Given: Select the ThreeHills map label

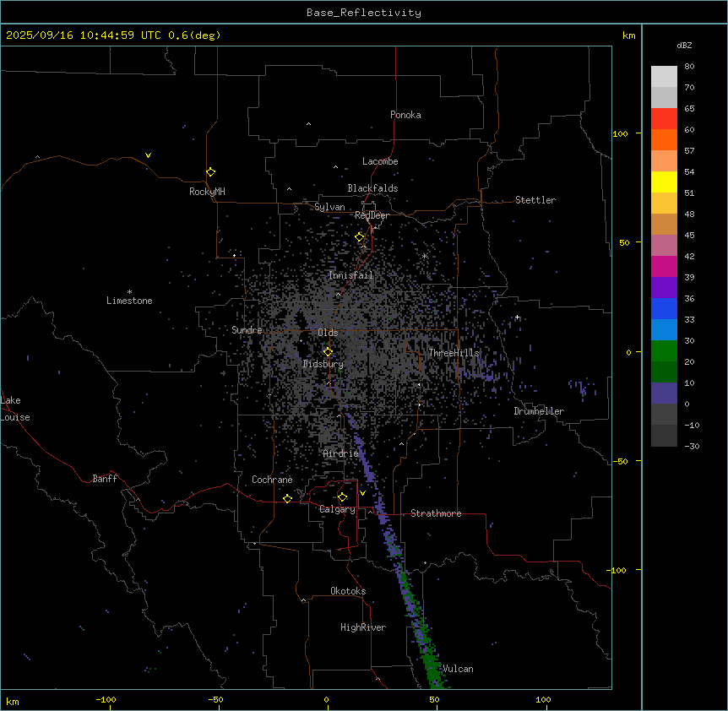Looking at the screenshot, I should coord(454,353).
